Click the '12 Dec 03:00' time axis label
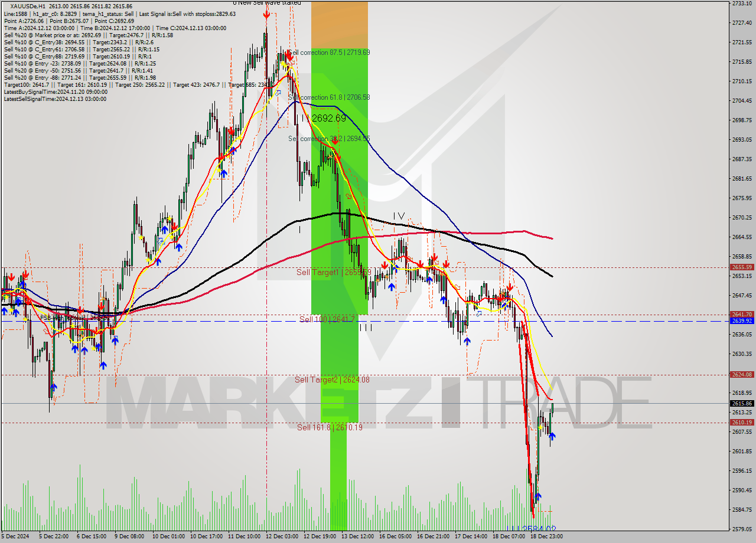The height and width of the screenshot is (543, 756). [x=281, y=537]
